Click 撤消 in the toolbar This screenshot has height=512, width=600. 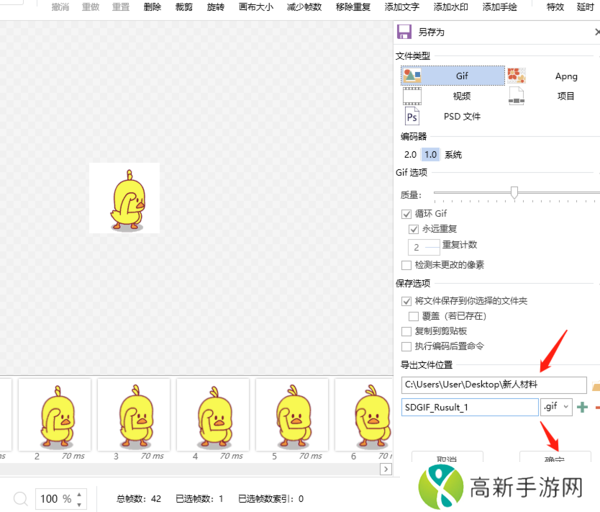coord(60,7)
